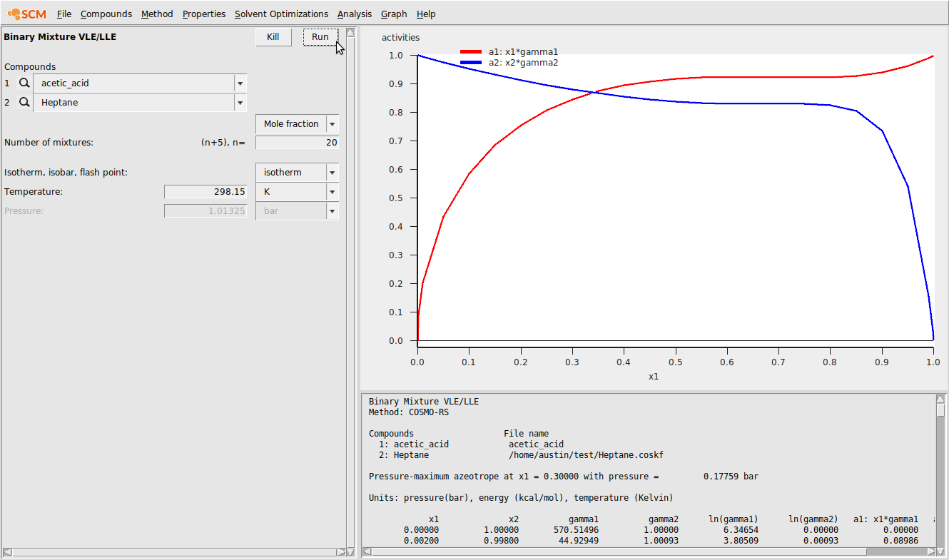Open the Method menu

[x=157, y=14]
